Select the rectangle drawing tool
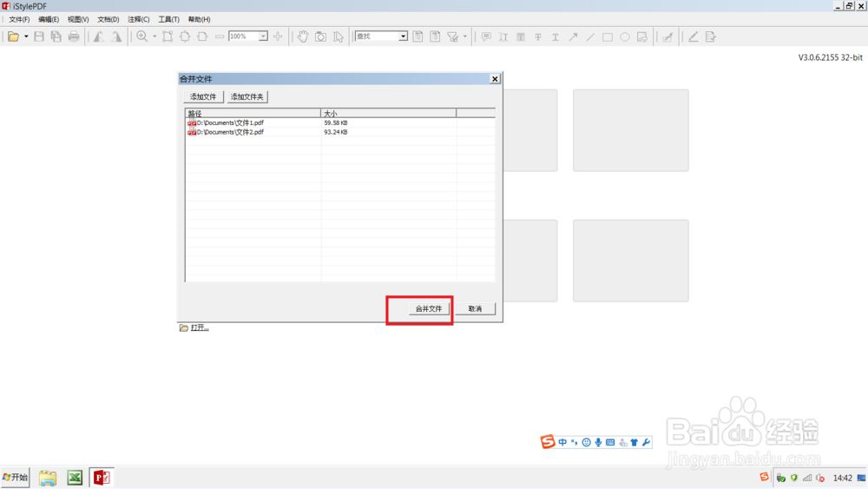This screenshot has height=489, width=868. tap(608, 36)
